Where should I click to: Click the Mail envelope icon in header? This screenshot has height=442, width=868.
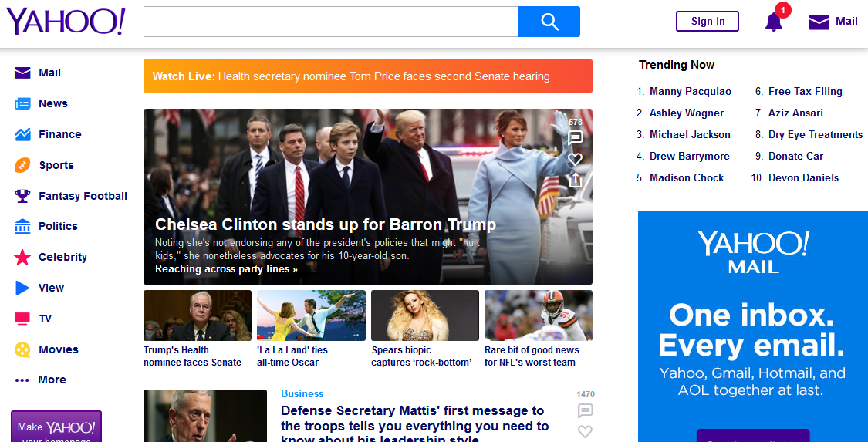click(819, 22)
